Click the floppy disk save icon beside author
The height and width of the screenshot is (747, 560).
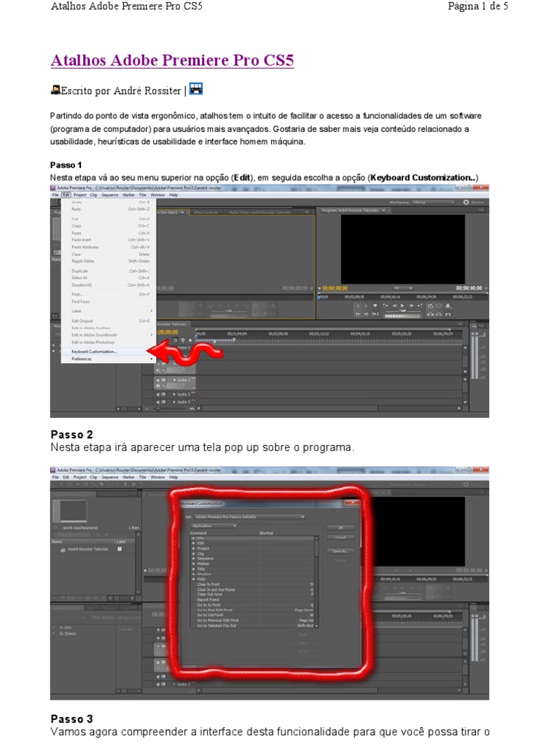196,88
